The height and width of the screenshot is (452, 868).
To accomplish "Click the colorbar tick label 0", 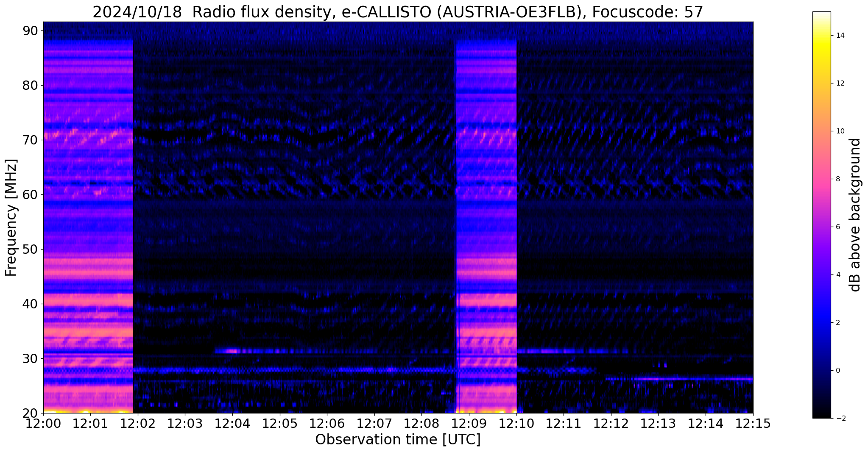I will click(837, 371).
